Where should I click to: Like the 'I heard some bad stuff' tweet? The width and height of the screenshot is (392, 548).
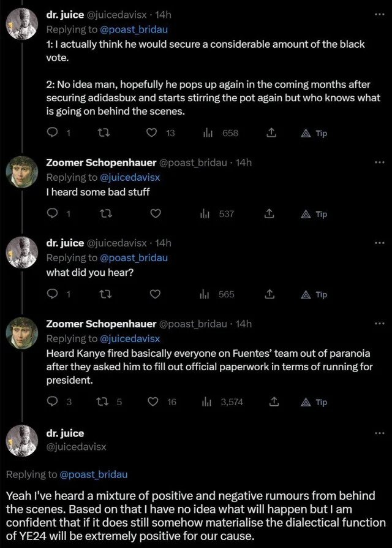pyautogui.click(x=156, y=213)
